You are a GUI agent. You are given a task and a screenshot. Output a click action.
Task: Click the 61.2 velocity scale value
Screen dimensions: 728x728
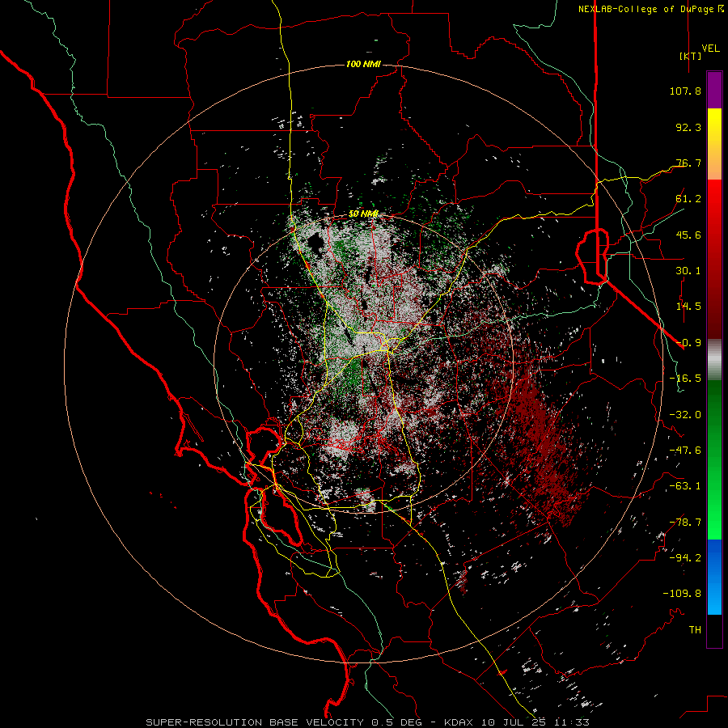pos(688,199)
